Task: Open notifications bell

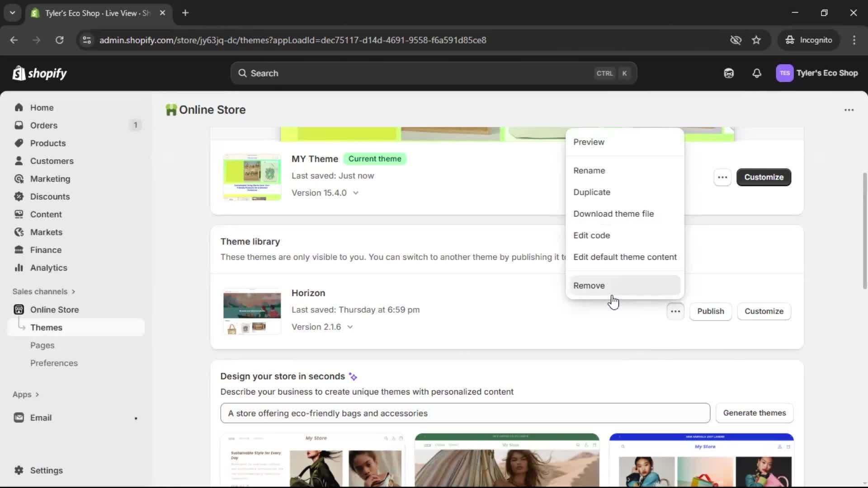Action: 757,73
